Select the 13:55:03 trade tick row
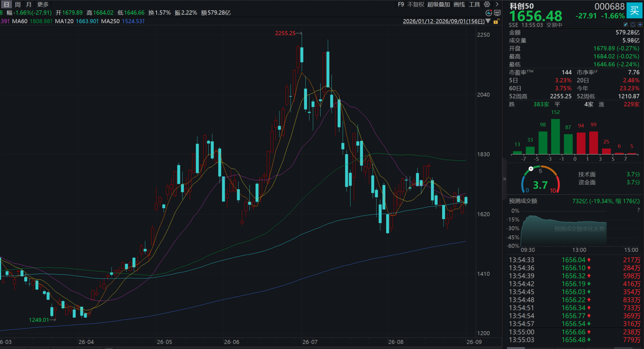The height and width of the screenshot is (349, 644). (x=574, y=340)
